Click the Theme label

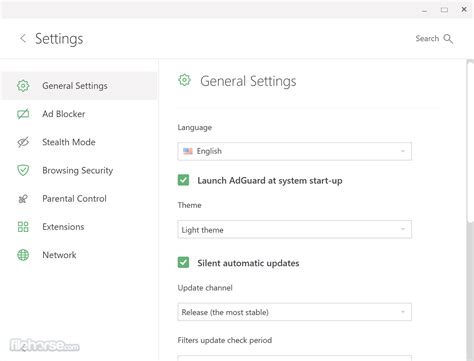(189, 205)
